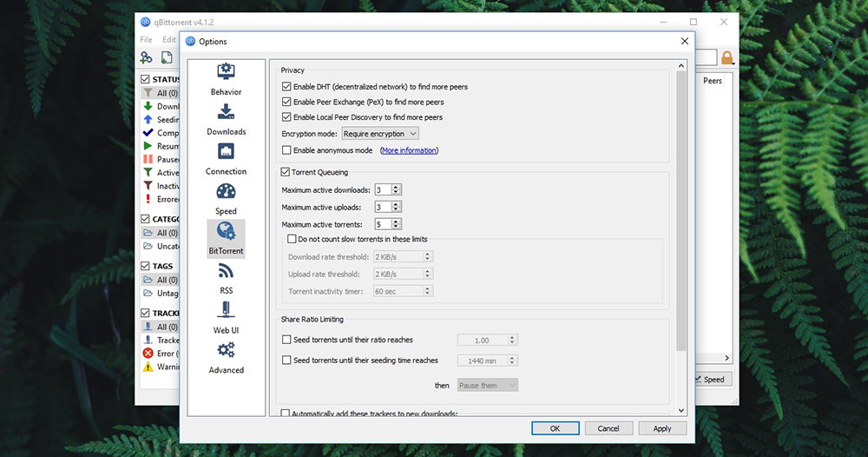868x457 pixels.
Task: Select the Resumed status play icon
Action: [148, 146]
